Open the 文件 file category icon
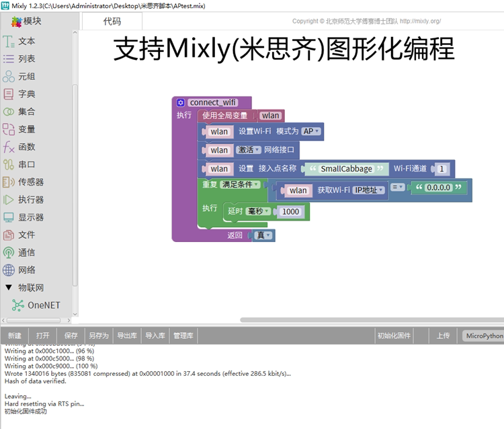 [x=9, y=235]
